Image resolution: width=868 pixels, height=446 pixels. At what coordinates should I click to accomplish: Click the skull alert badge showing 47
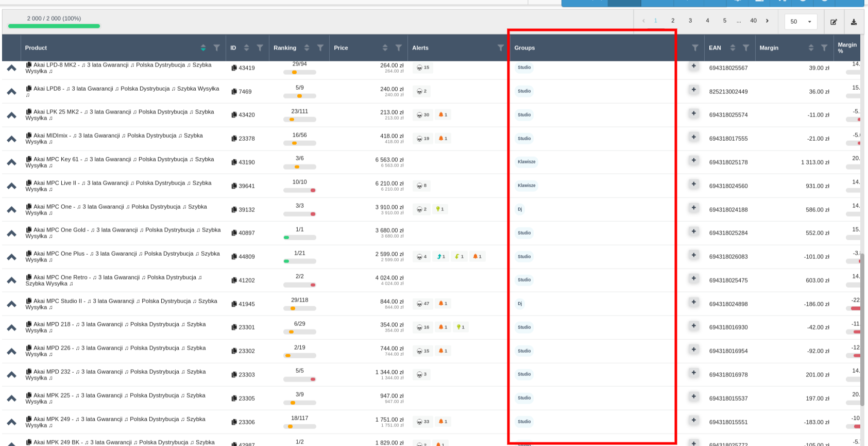click(423, 304)
